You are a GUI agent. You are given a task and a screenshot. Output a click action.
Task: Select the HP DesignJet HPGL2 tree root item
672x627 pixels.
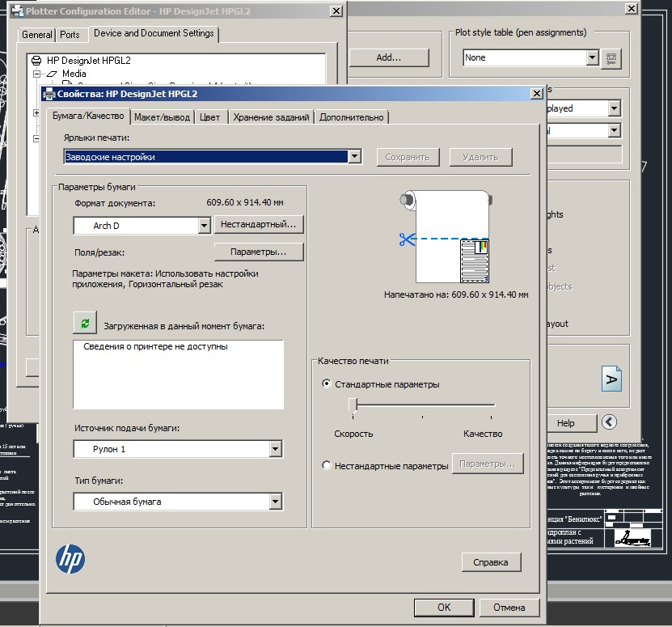coord(89,61)
